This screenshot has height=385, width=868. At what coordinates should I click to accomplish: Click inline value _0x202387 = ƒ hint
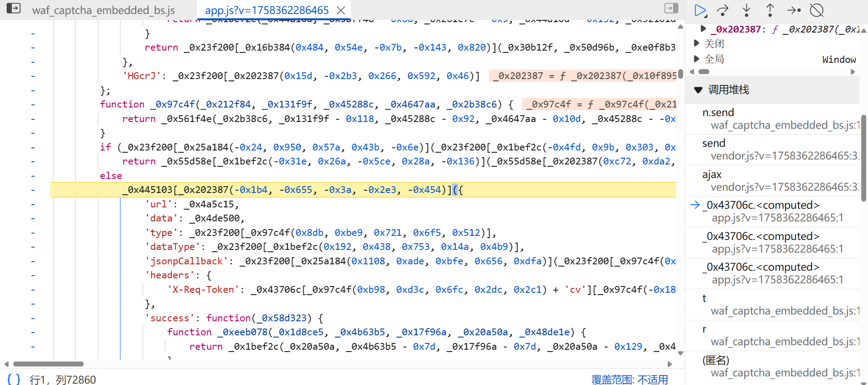(582, 75)
